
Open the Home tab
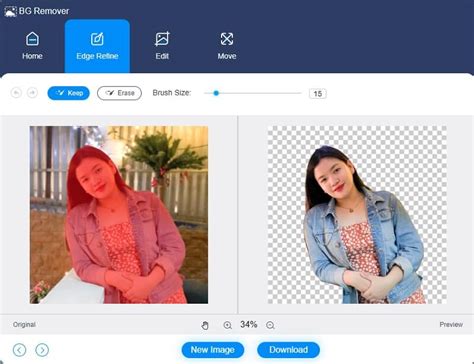[32, 46]
